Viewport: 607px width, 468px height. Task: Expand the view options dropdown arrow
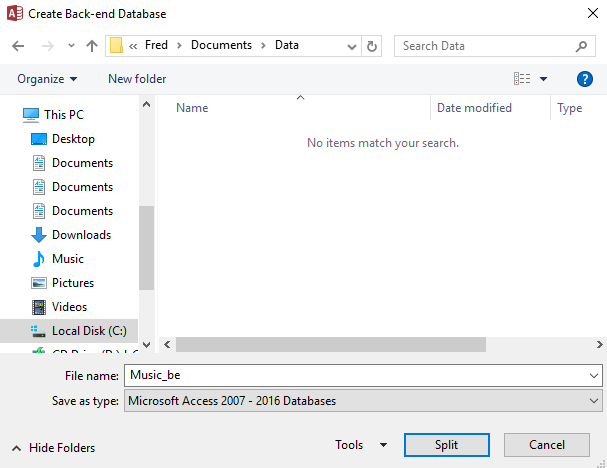tap(544, 79)
